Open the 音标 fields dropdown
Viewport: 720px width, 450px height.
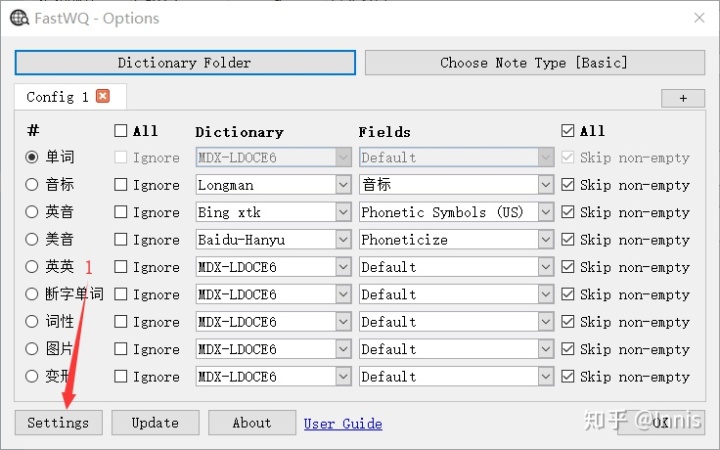[x=456, y=185]
